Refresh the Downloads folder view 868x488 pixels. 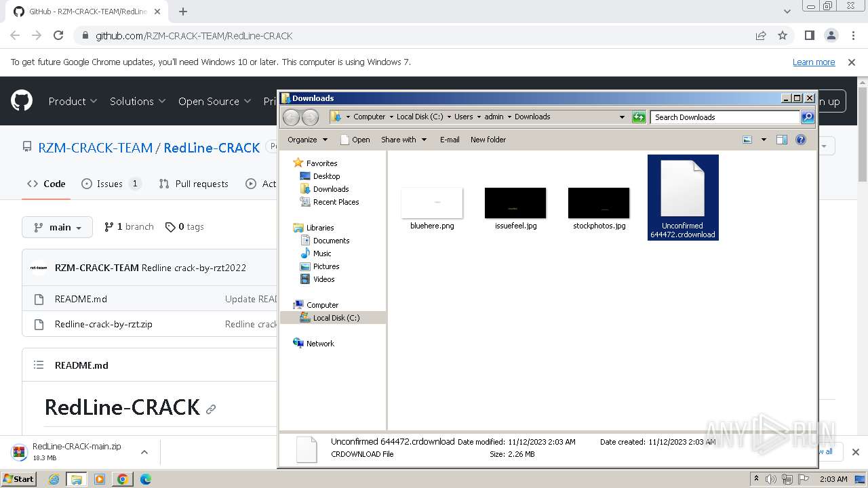point(639,117)
